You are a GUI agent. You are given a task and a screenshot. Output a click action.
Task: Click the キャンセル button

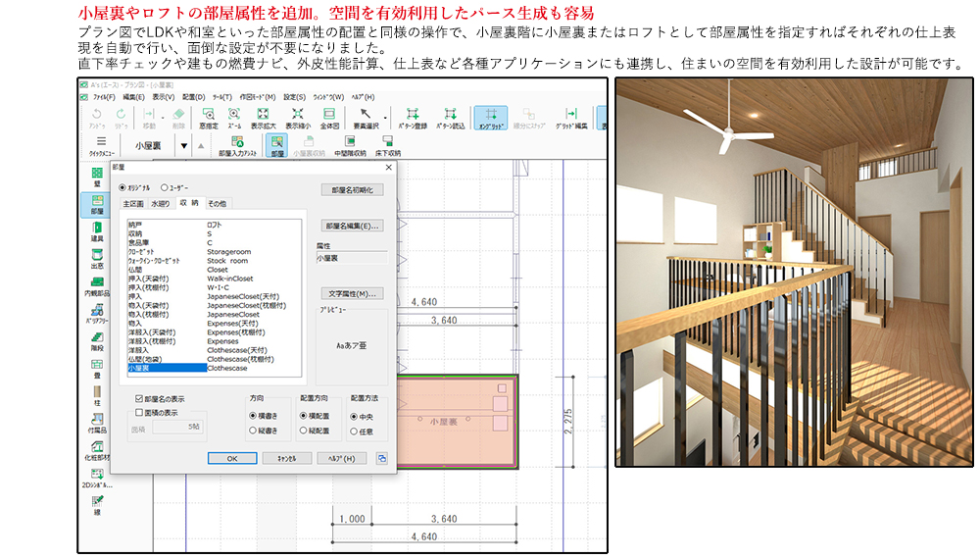287,458
